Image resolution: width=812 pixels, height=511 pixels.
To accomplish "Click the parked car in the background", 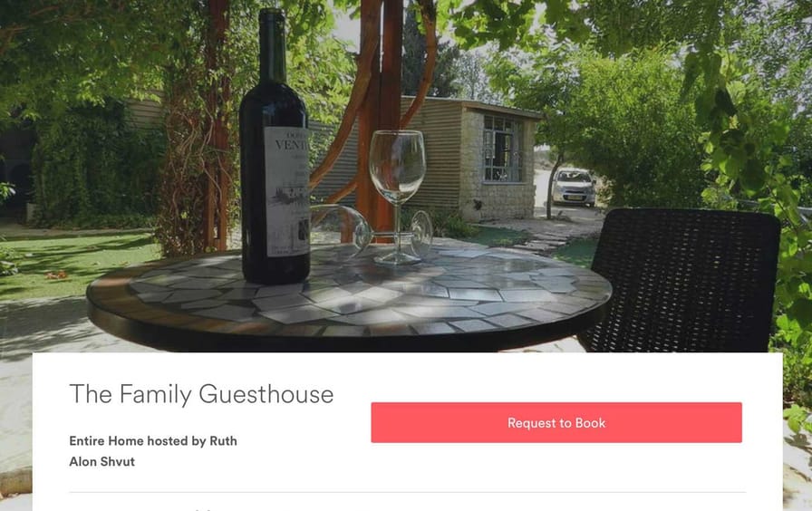I will click(573, 187).
